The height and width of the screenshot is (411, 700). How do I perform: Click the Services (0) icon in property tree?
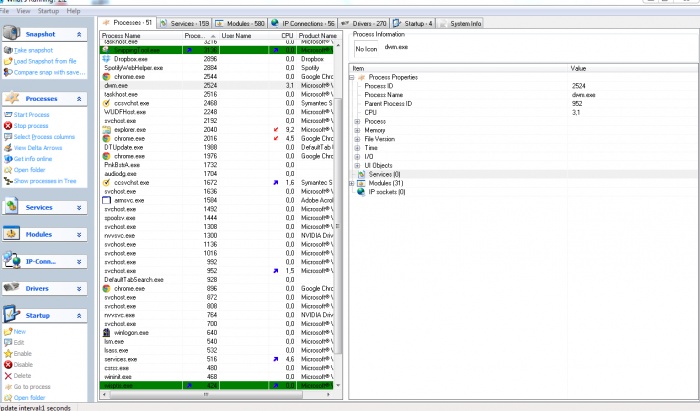(x=362, y=174)
